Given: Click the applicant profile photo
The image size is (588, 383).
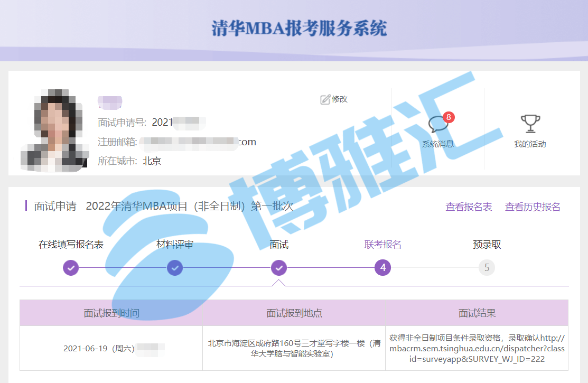Looking at the screenshot, I should coord(55,130).
